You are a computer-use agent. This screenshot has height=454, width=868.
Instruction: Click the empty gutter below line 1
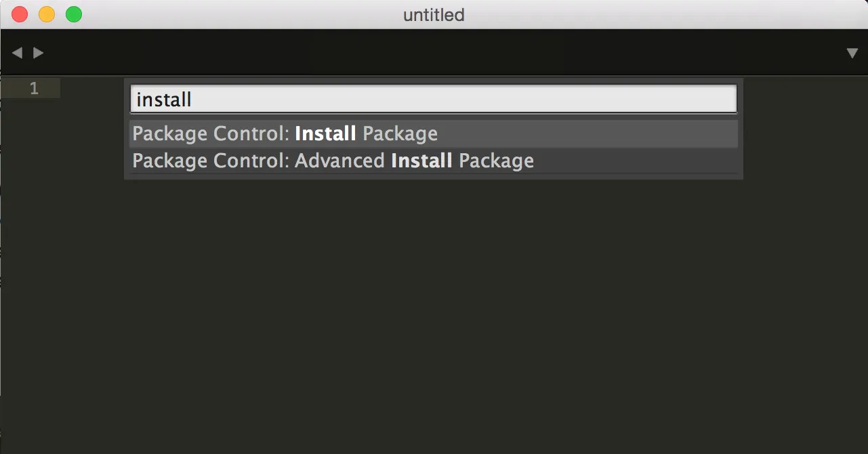30,271
